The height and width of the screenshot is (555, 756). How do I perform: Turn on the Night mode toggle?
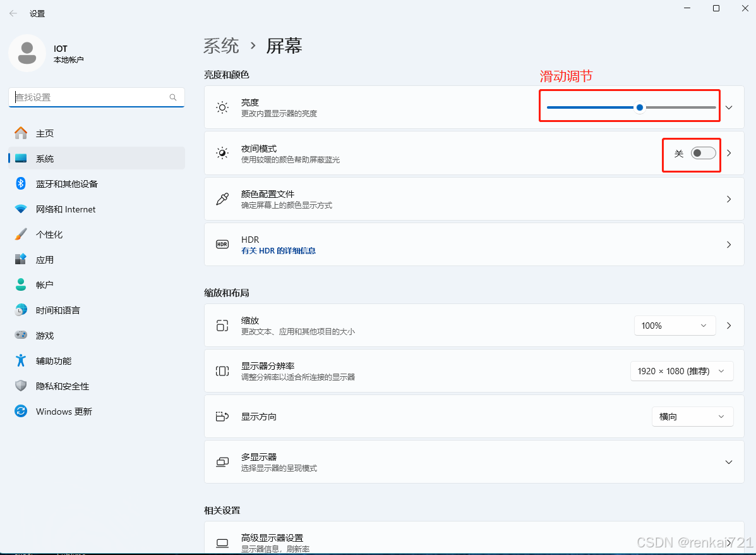703,153
